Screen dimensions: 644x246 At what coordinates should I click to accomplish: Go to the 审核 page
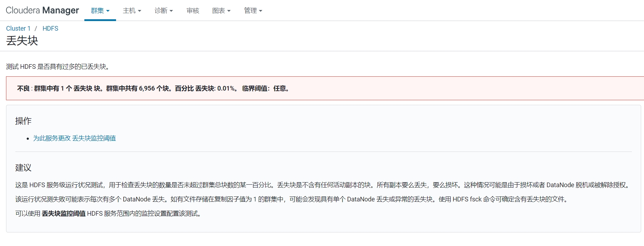click(193, 11)
